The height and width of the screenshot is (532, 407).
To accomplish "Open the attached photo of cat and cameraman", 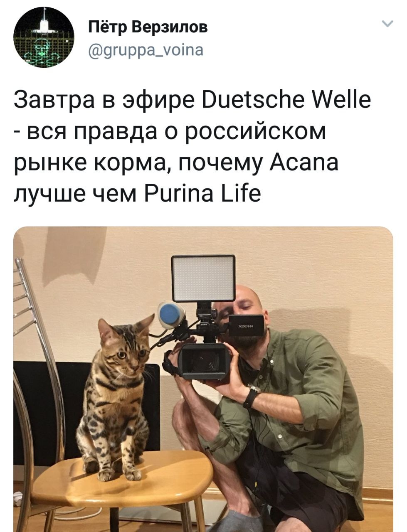I will click(203, 379).
